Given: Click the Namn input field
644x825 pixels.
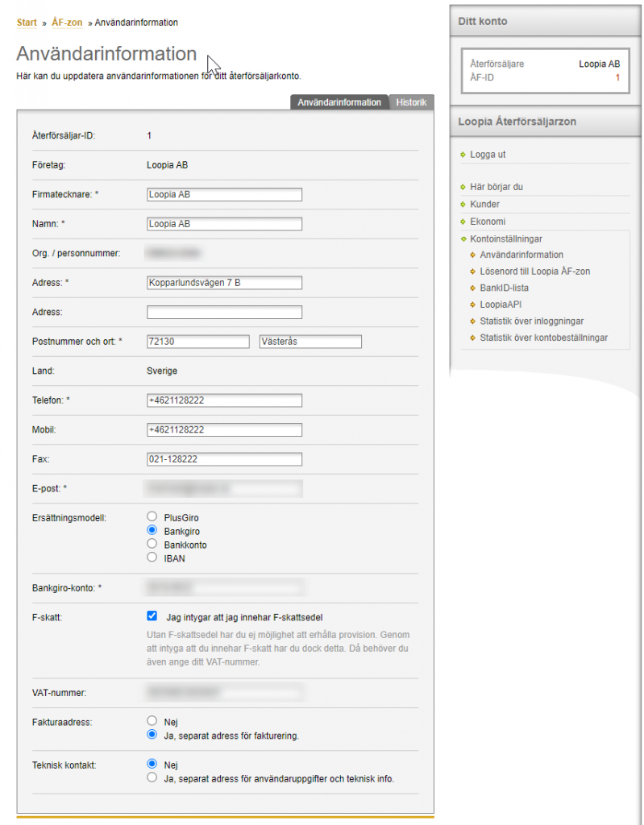Looking at the screenshot, I should pos(224,224).
